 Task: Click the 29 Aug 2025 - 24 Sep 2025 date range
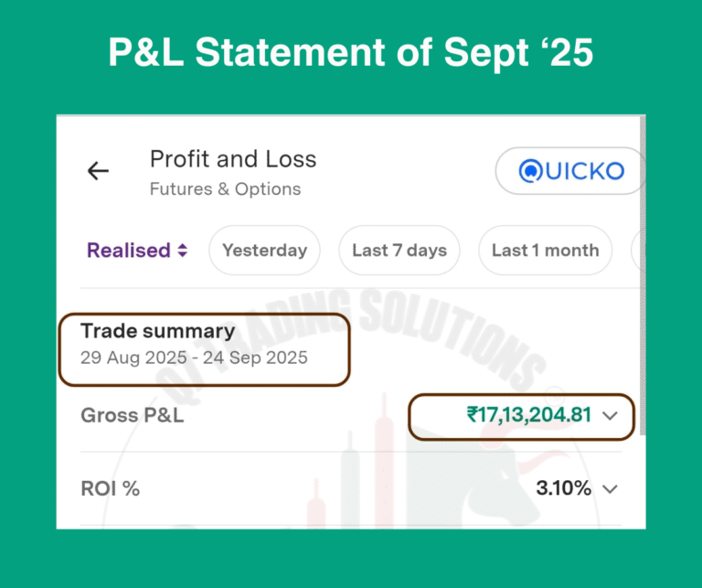point(194,358)
